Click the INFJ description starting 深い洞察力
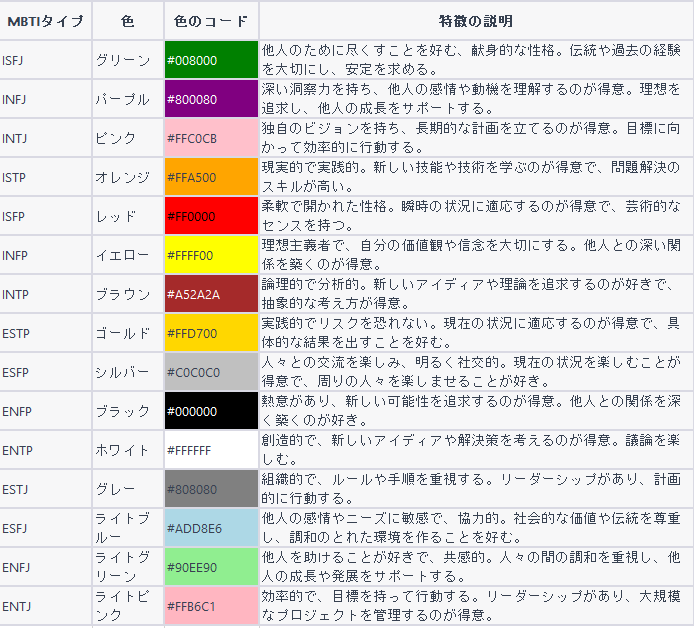694x628 pixels. click(x=476, y=99)
